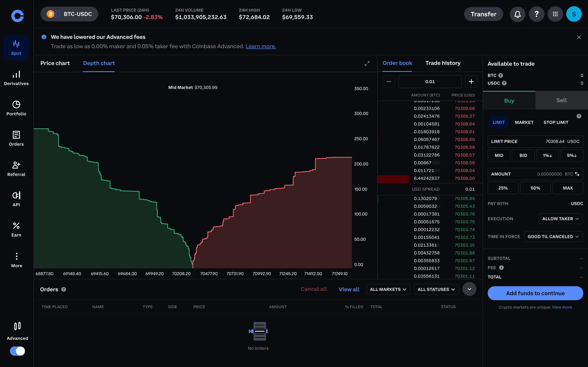Select the MARKET order type

click(524, 122)
